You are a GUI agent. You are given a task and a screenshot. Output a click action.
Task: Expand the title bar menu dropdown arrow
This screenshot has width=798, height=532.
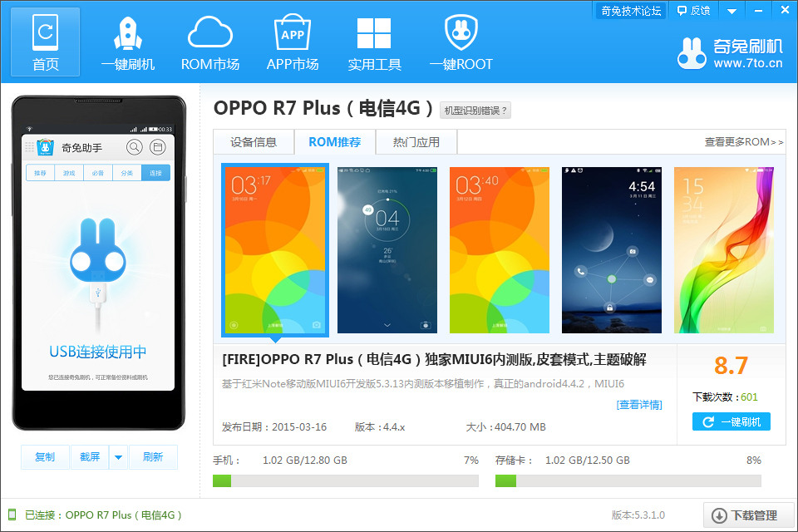(x=731, y=11)
